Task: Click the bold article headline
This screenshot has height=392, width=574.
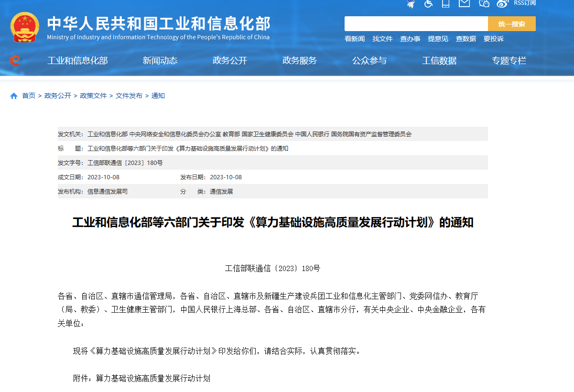Action: tap(273, 223)
